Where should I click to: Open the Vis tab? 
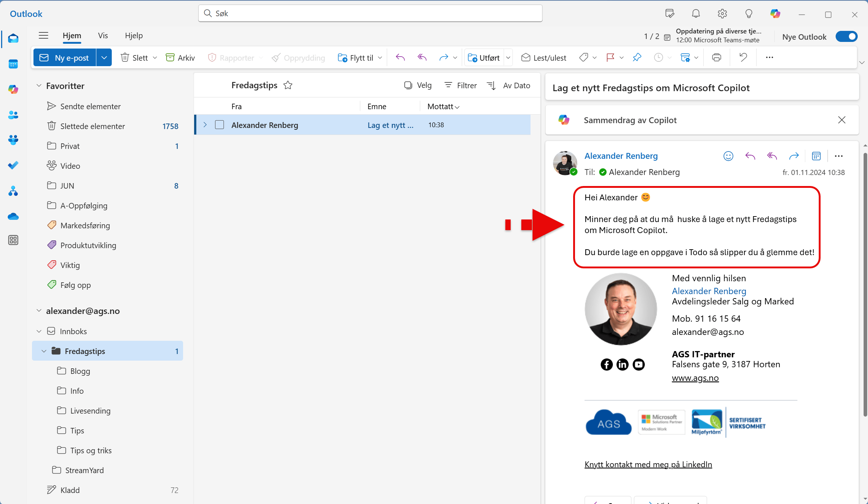103,36
